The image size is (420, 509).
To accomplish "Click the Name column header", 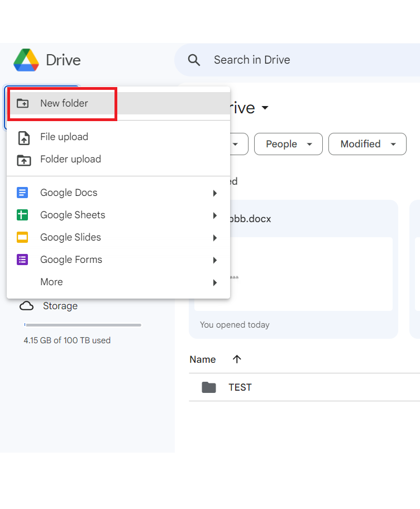I will (203, 359).
